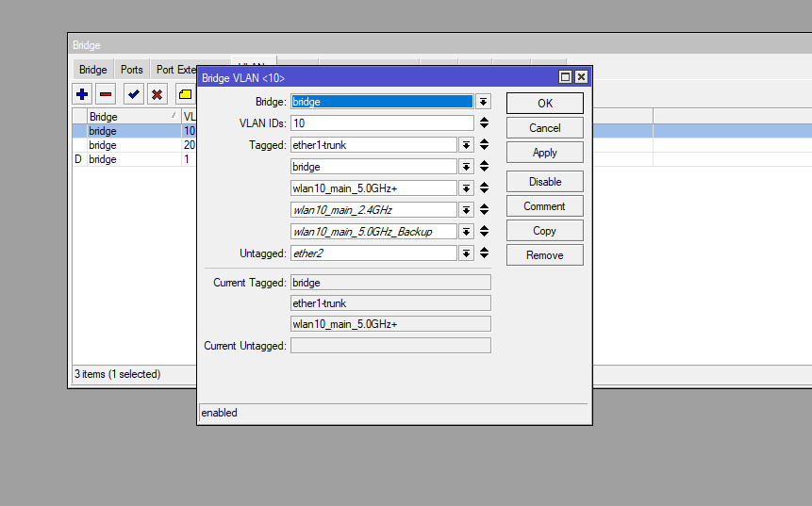The height and width of the screenshot is (506, 812).
Task: Open dropdown for Tagged ether1-trunk
Action: (x=466, y=145)
